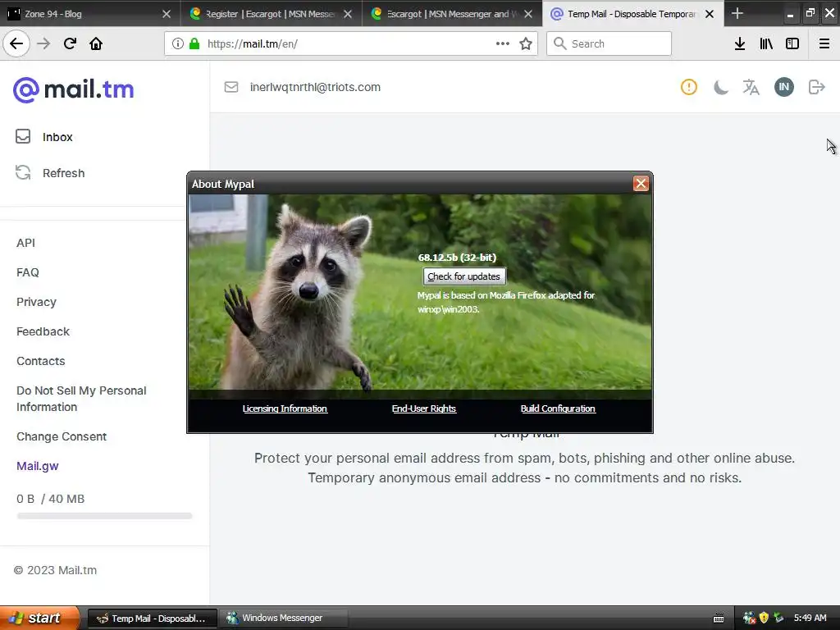Open the Mail.gw link
Screen dimensions: 840x630
click(38, 466)
